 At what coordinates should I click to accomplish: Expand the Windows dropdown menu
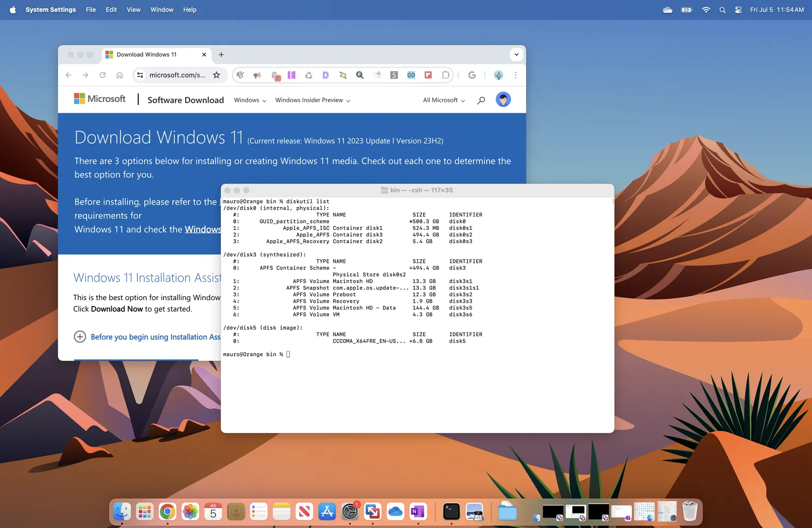[x=250, y=100]
